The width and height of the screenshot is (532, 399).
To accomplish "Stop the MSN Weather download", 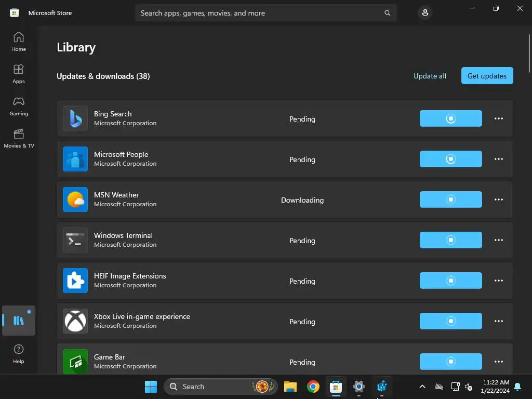I will coord(450,199).
